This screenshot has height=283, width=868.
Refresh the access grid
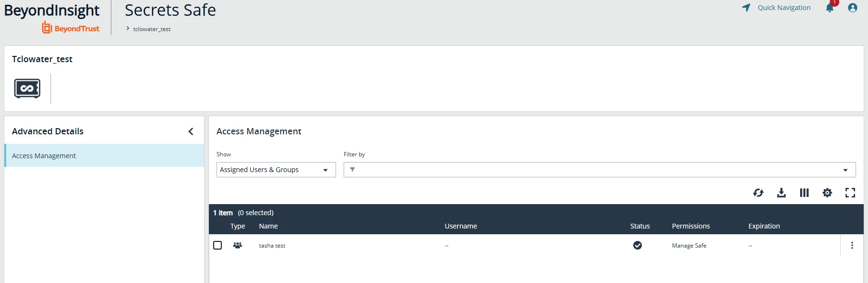pyautogui.click(x=759, y=193)
